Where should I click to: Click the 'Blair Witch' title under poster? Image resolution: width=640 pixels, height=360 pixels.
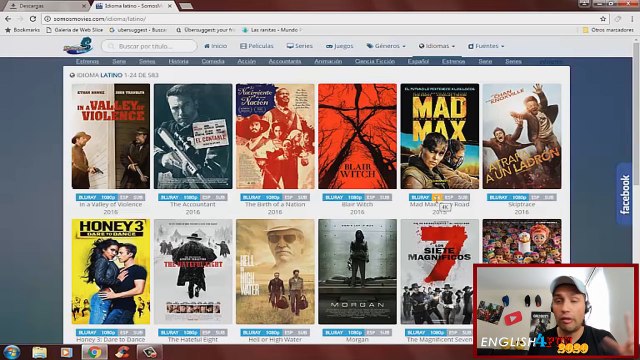[357, 204]
